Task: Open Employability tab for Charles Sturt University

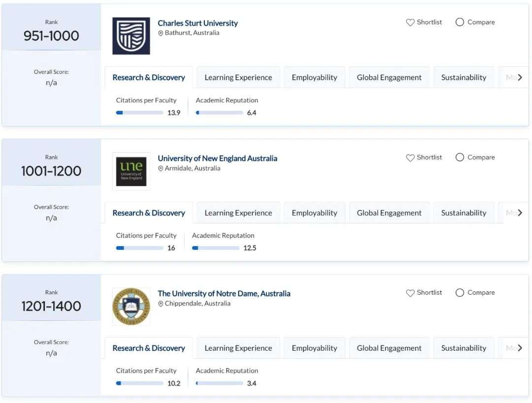Action: (314, 78)
